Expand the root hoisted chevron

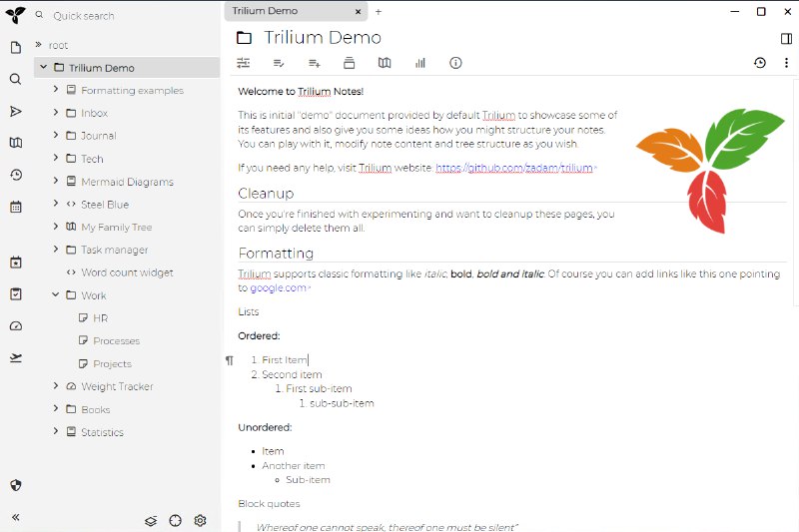(38, 44)
